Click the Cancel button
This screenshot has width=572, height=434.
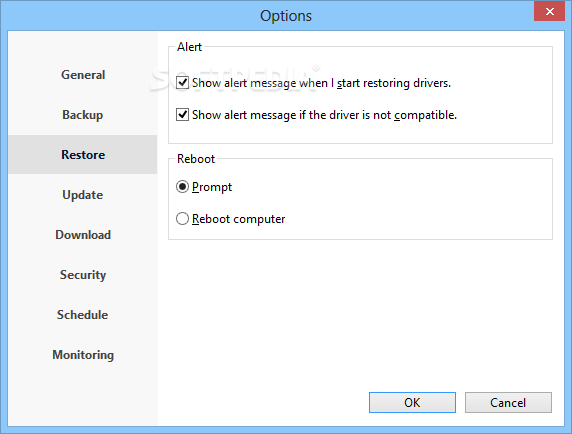(508, 403)
